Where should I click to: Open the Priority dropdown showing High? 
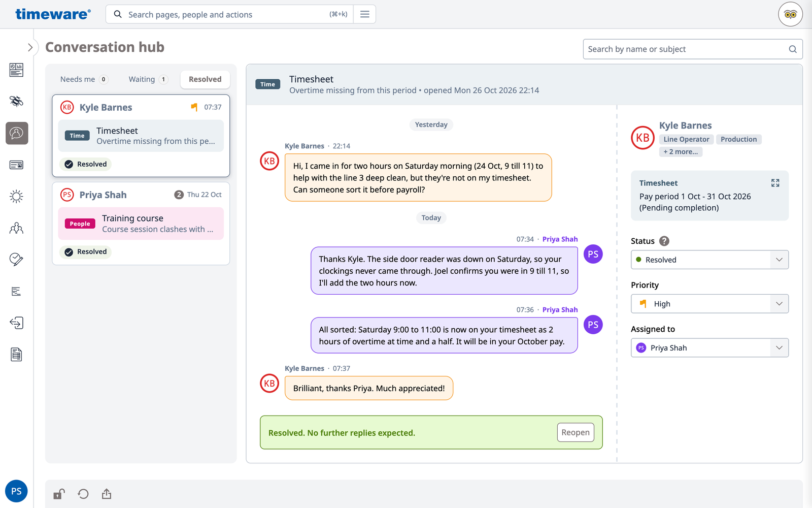point(709,304)
